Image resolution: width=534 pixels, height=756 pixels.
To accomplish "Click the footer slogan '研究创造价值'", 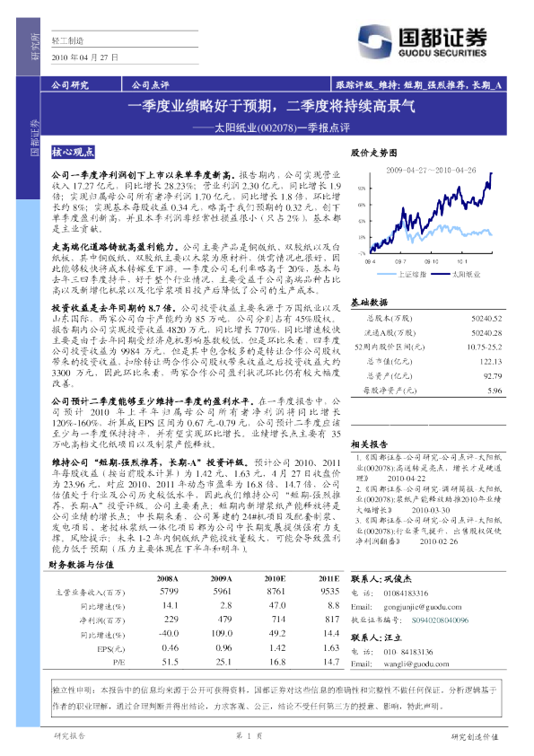I will 475,737.
